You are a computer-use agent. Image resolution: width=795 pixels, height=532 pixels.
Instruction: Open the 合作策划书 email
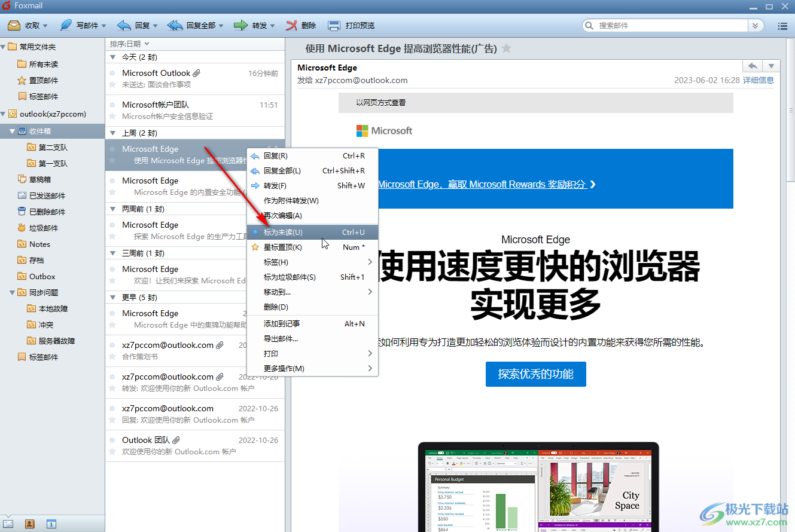pyautogui.click(x=195, y=351)
